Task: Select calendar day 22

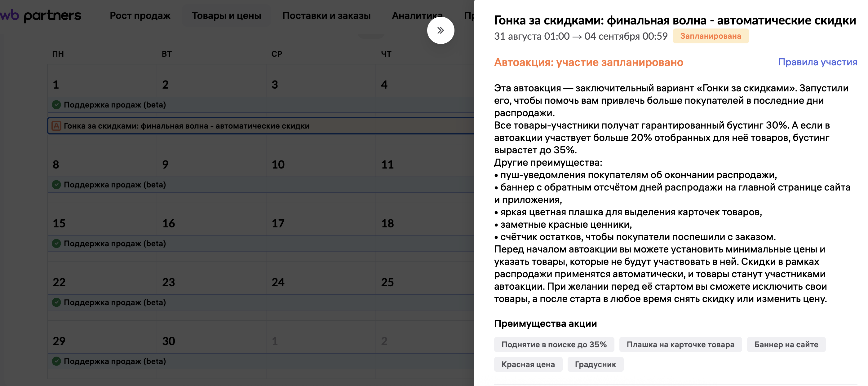Action: coord(59,282)
